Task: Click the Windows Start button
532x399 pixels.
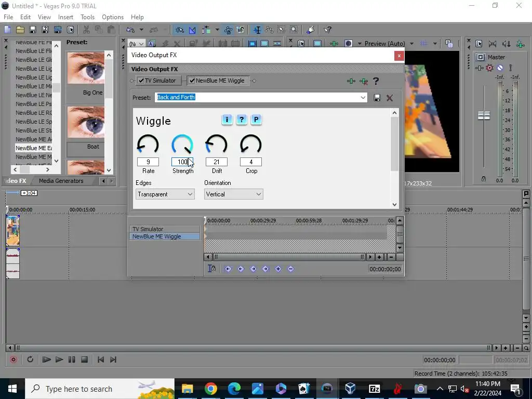Action: pos(12,389)
